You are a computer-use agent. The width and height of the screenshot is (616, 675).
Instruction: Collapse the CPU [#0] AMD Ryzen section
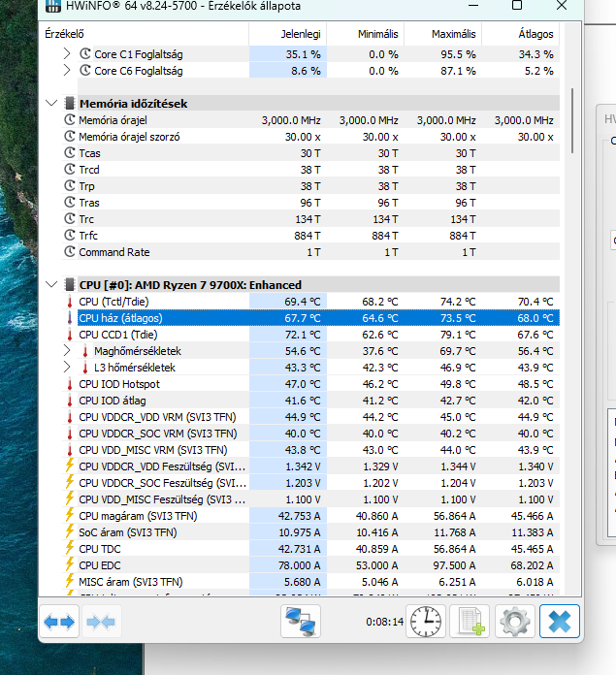click(51, 284)
